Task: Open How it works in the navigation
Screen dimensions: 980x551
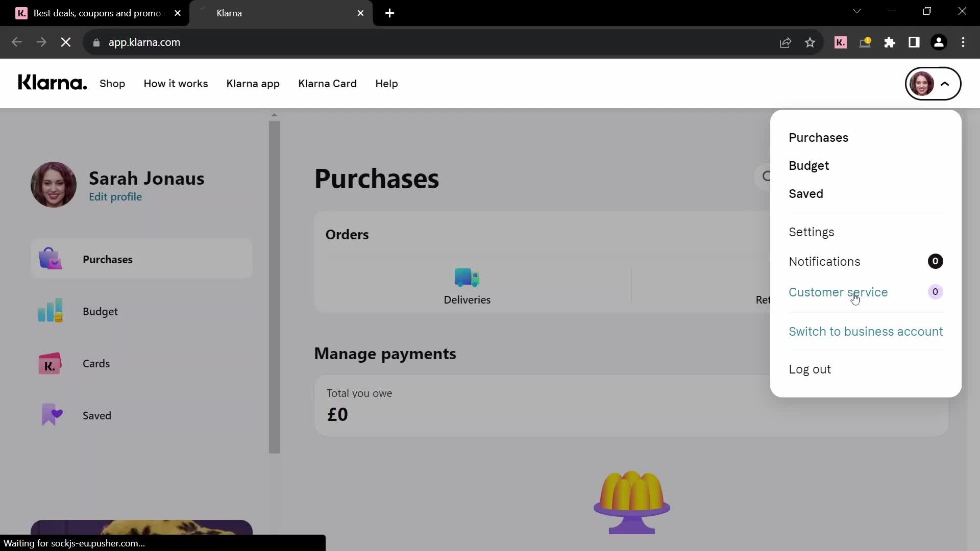Action: click(176, 84)
